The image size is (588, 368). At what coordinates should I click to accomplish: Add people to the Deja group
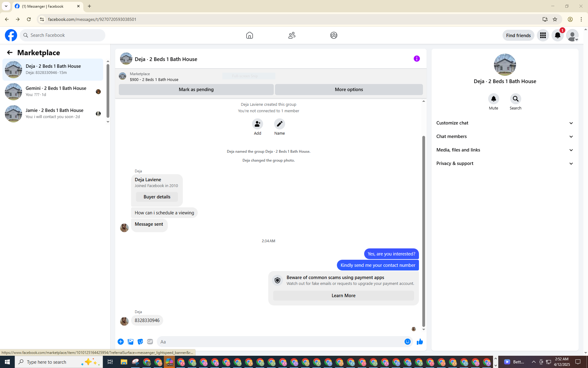258,124
